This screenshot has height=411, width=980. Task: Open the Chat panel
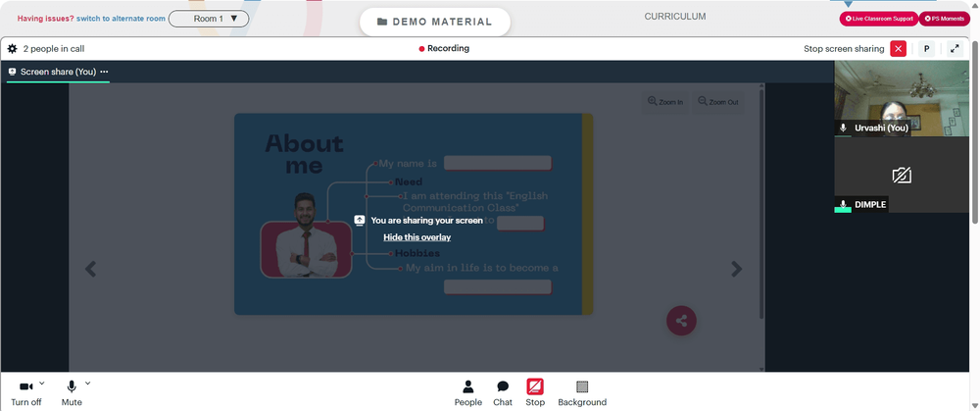tap(503, 393)
